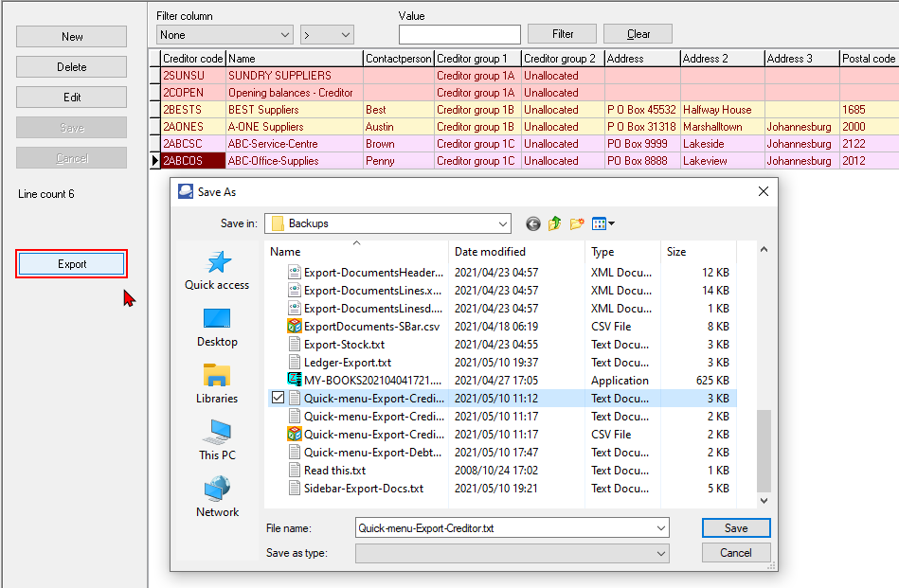899x588 pixels.
Task: Open the Filter column dropdown
Action: [x=224, y=33]
